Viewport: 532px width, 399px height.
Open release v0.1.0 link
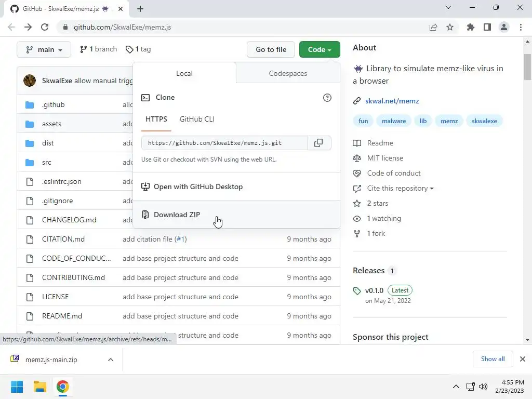pos(374,290)
